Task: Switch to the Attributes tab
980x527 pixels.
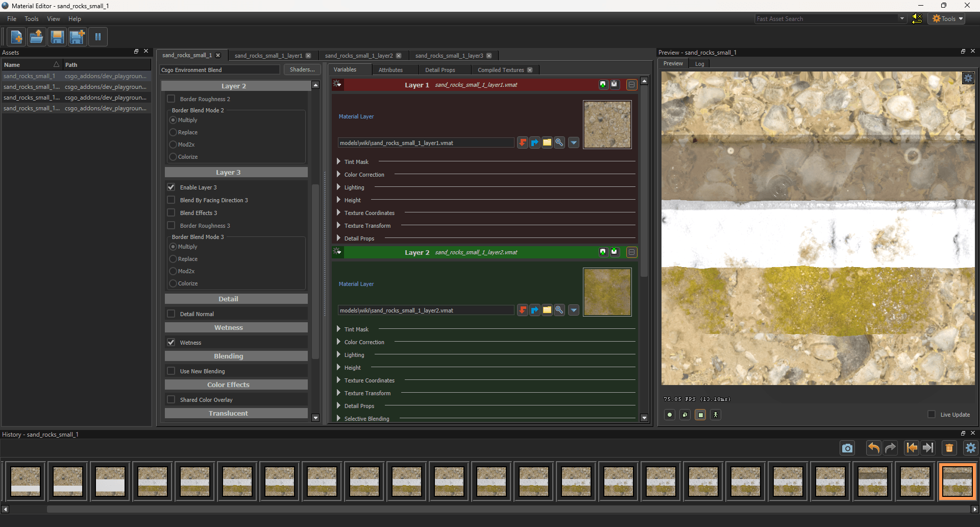Action: (390, 70)
